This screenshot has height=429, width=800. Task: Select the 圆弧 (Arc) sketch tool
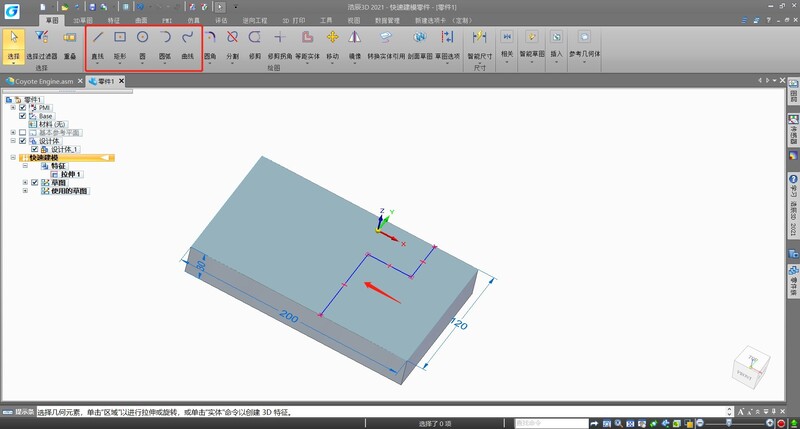tap(165, 44)
